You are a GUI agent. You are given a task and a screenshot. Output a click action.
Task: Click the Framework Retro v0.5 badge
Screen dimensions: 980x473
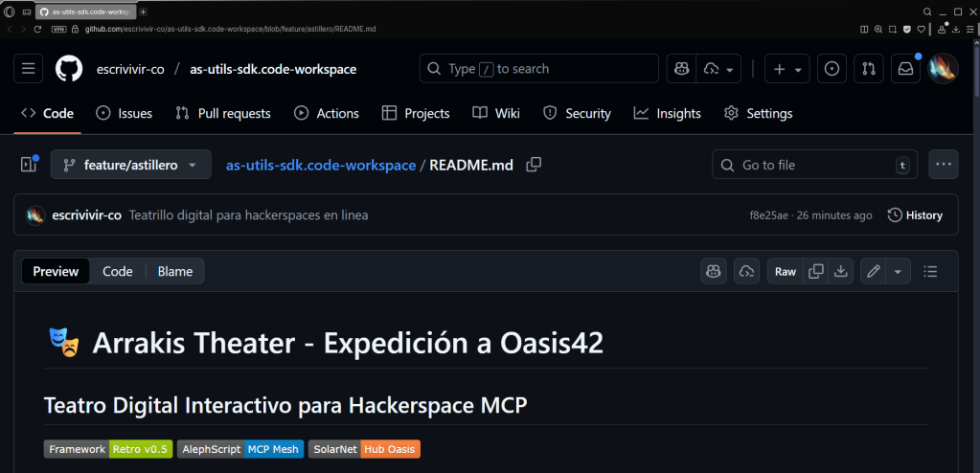pos(108,449)
